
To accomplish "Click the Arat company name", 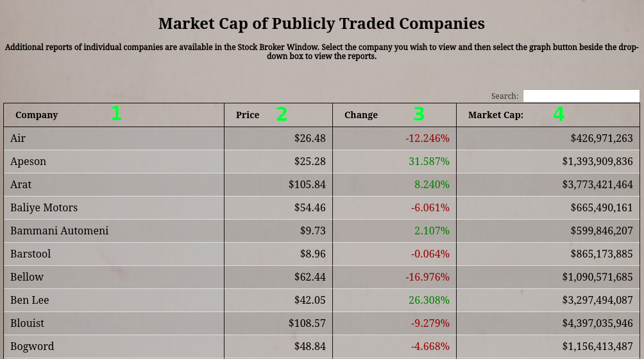I will click(21, 184).
